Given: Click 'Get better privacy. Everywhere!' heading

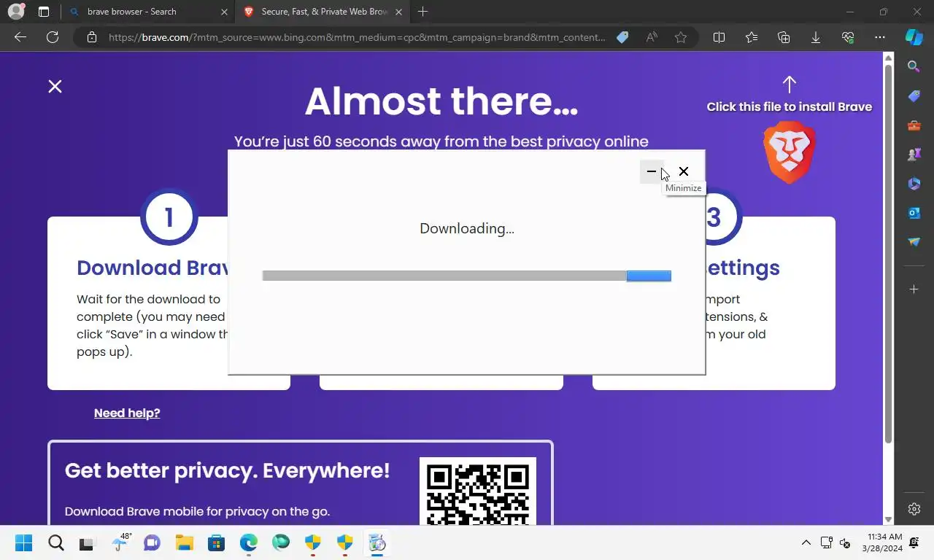Looking at the screenshot, I should pos(227,470).
